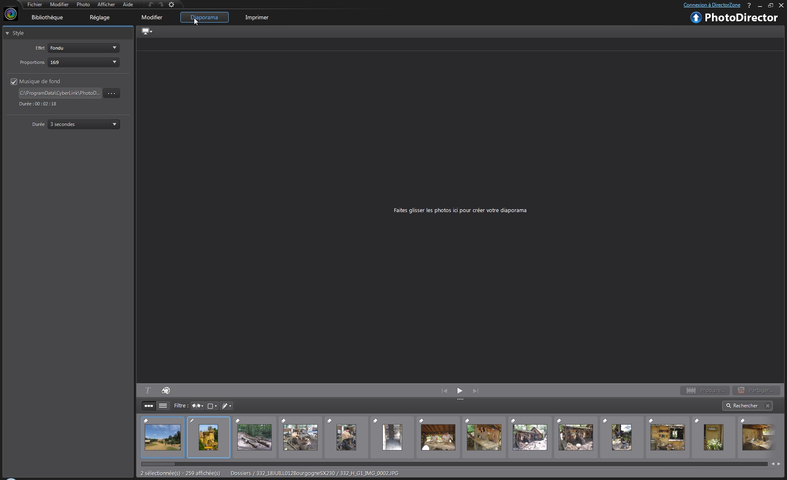Open the Effet dropdown set to Fondu
Image resolution: width=787 pixels, height=480 pixels.
84,48
